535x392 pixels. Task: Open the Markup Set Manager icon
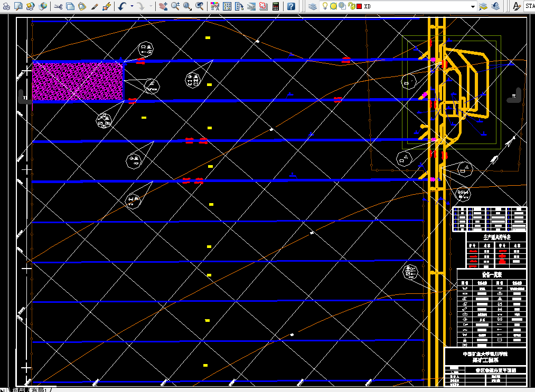click(x=264, y=6)
